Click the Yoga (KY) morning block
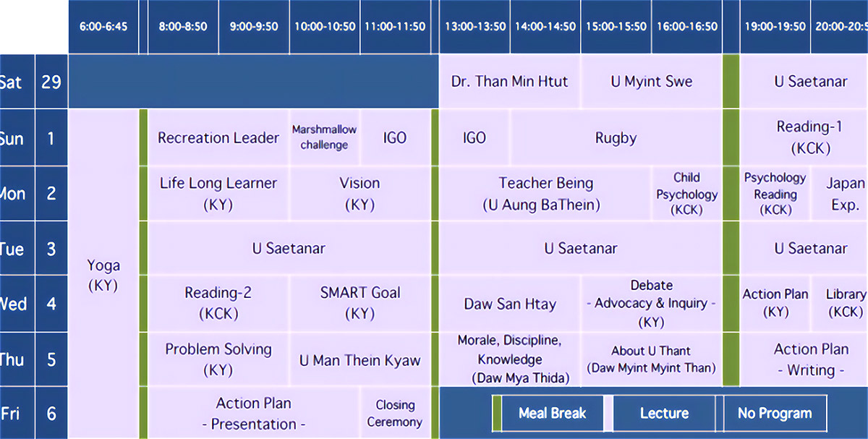 [x=103, y=276]
